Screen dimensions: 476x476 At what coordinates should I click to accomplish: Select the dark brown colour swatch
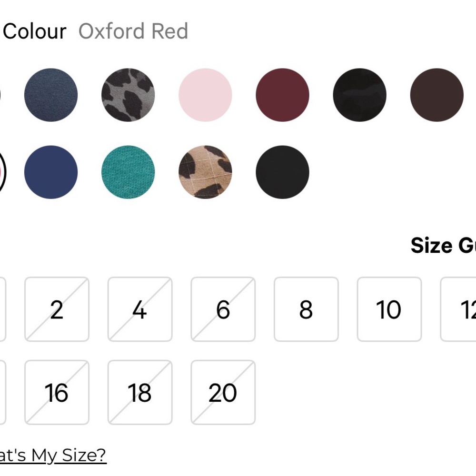coord(437,95)
